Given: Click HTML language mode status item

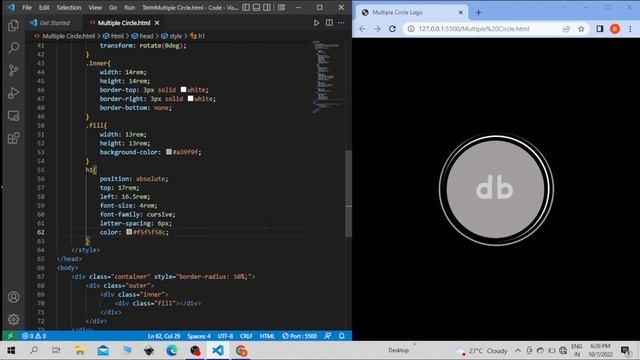Looking at the screenshot, I should [267, 336].
